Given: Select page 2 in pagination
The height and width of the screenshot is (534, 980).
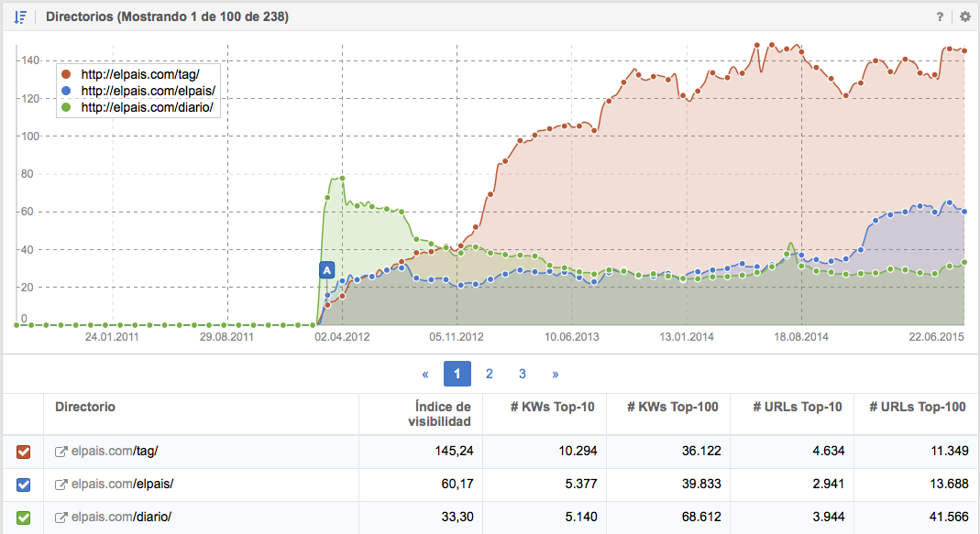Looking at the screenshot, I should pyautogui.click(x=490, y=374).
